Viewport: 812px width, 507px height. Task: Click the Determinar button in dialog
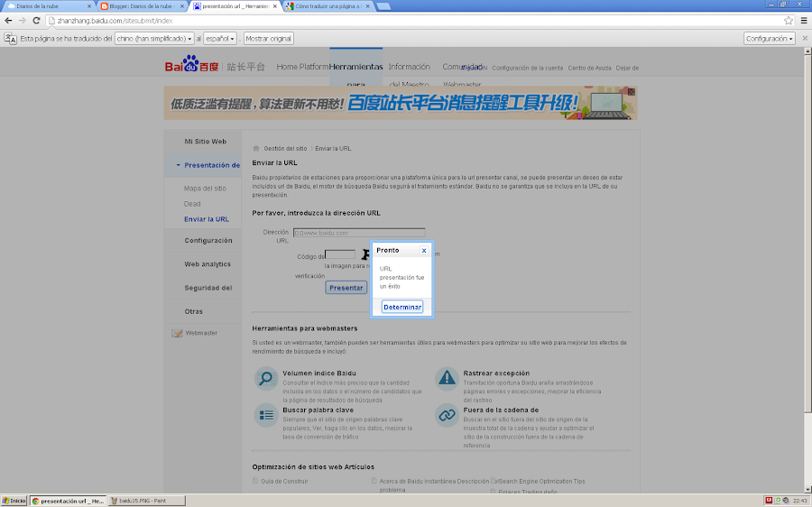(402, 307)
